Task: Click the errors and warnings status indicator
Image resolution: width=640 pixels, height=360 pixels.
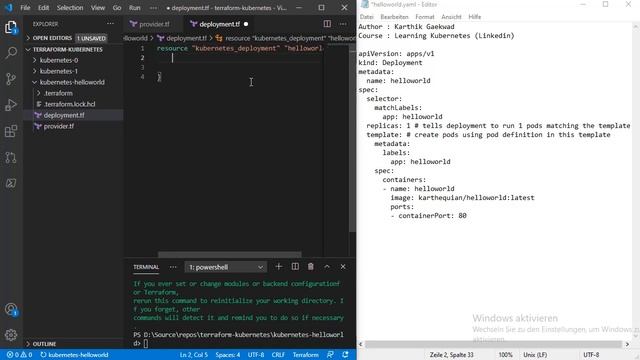Action: 19,355
